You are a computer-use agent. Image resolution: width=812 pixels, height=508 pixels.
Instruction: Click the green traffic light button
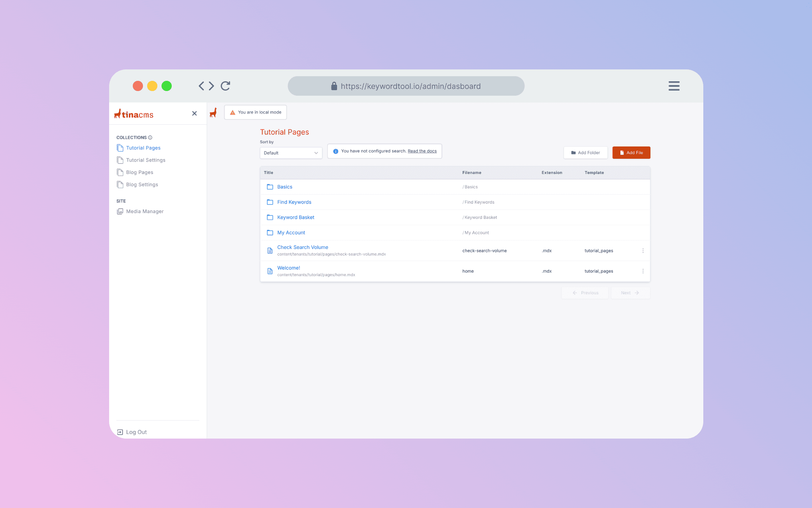pos(167,86)
